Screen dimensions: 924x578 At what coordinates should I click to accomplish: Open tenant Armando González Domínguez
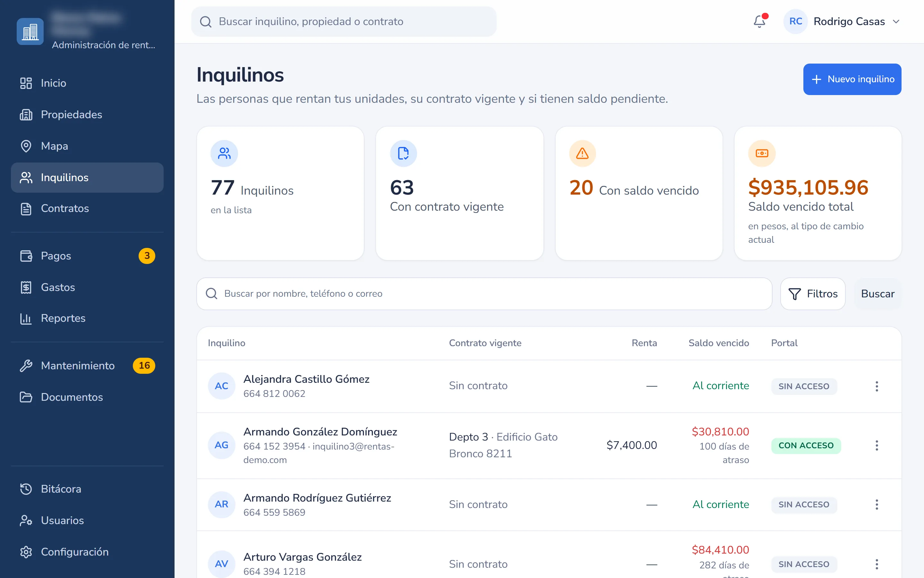(x=320, y=432)
